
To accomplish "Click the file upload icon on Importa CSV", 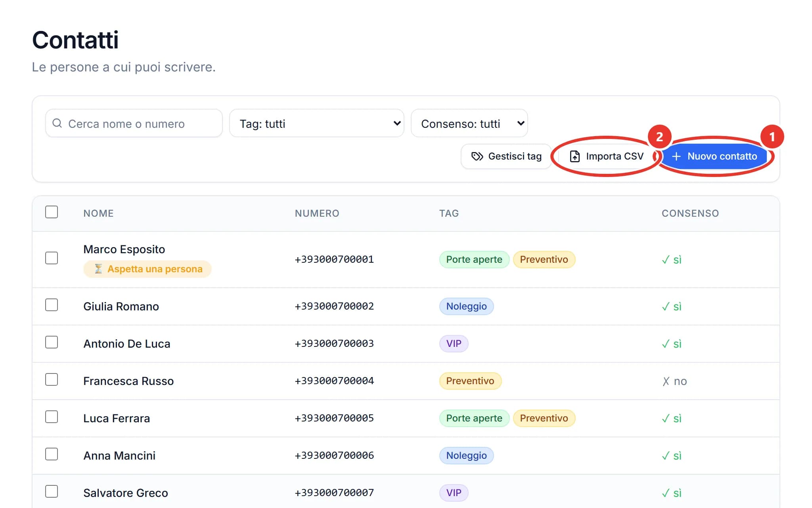I will tap(575, 156).
